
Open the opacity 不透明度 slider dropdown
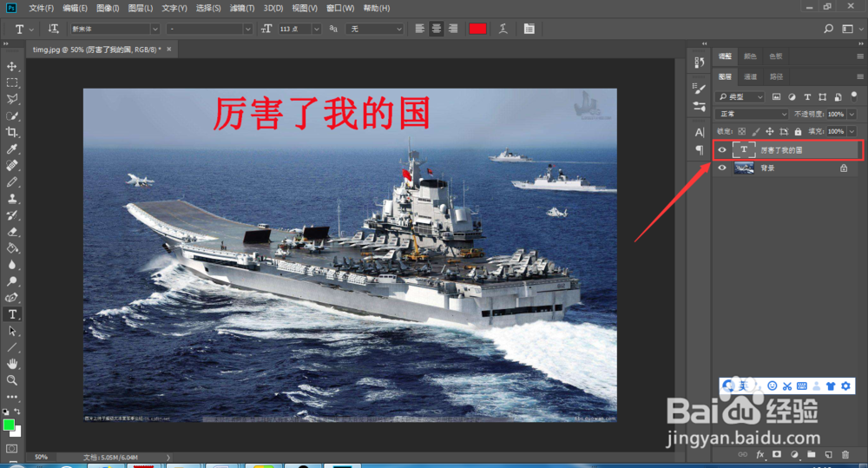852,114
